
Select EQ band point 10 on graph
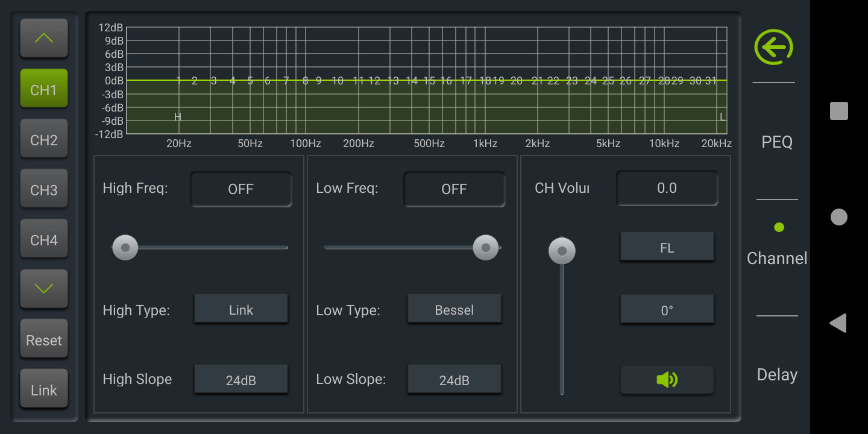[338, 81]
